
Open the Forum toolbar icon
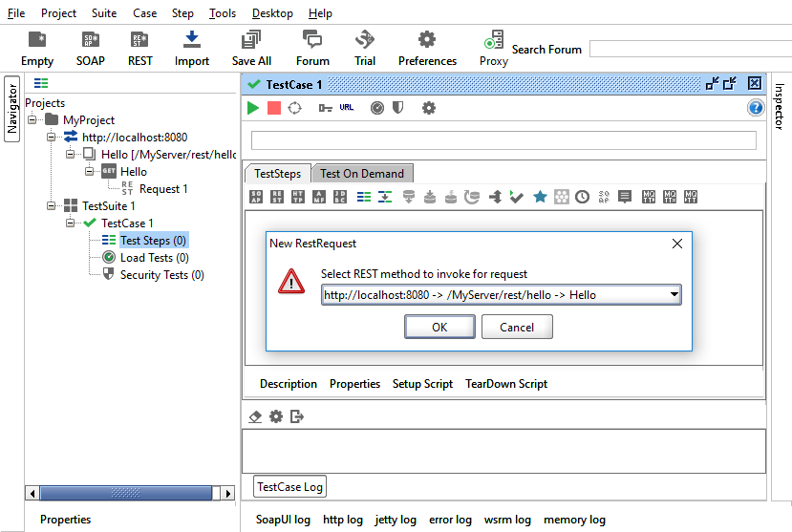click(312, 49)
